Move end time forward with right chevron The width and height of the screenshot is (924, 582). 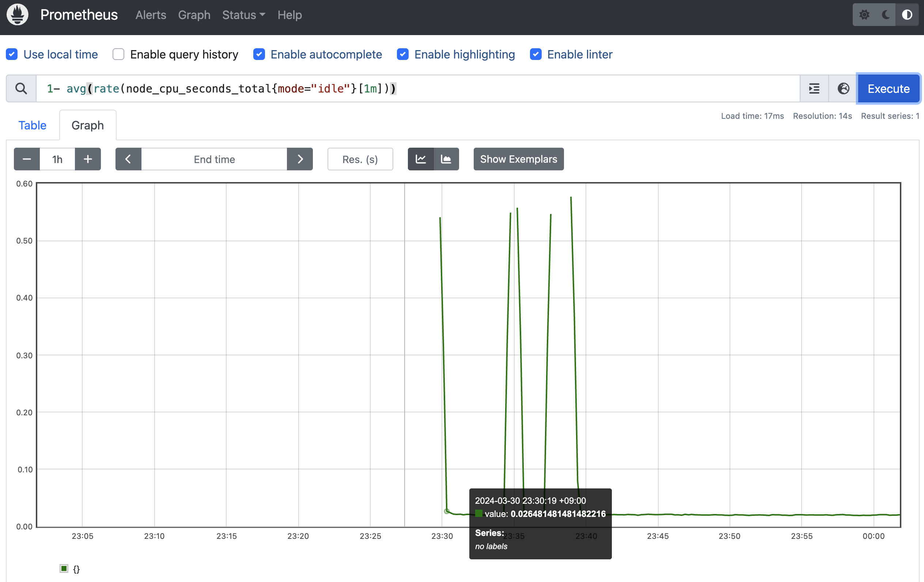coord(300,159)
